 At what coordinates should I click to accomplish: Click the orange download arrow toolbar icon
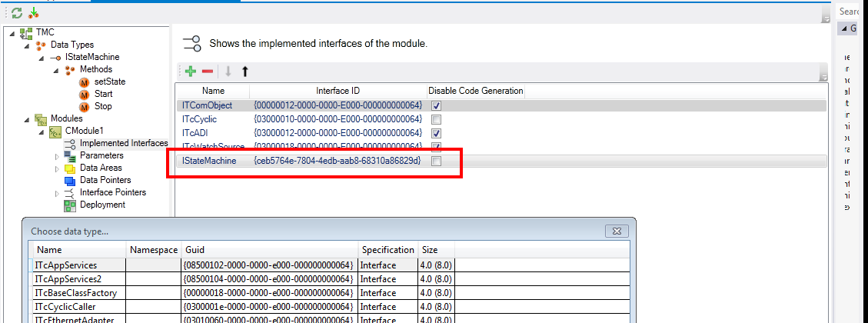tap(34, 13)
